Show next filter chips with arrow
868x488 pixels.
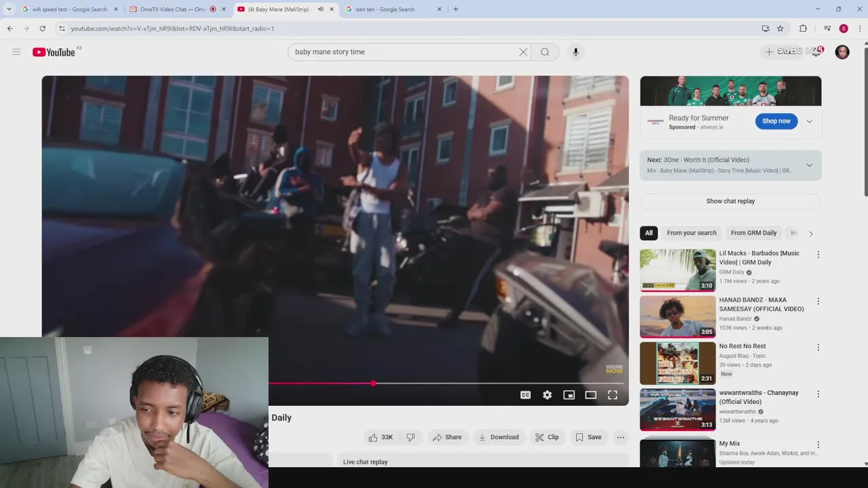tap(810, 233)
